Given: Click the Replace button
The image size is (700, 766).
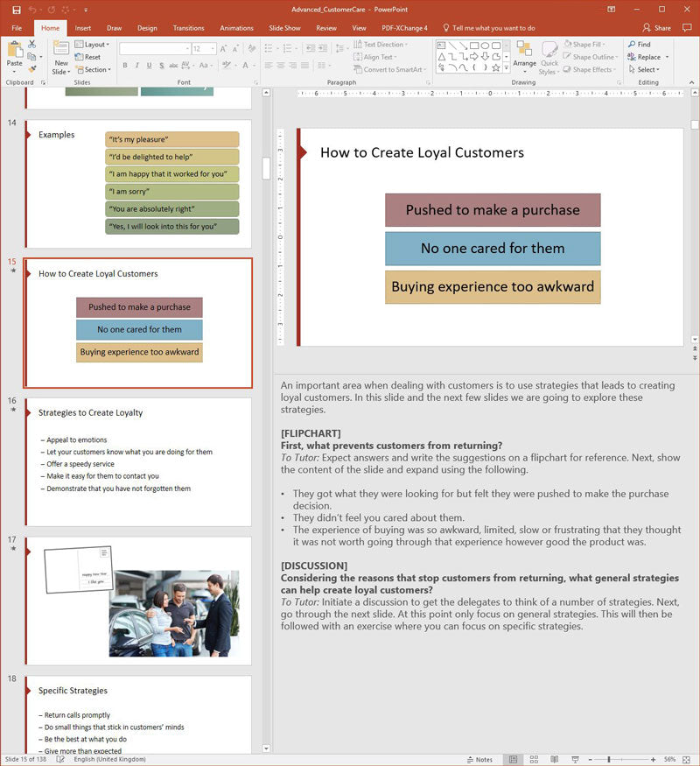Looking at the screenshot, I should pyautogui.click(x=644, y=57).
